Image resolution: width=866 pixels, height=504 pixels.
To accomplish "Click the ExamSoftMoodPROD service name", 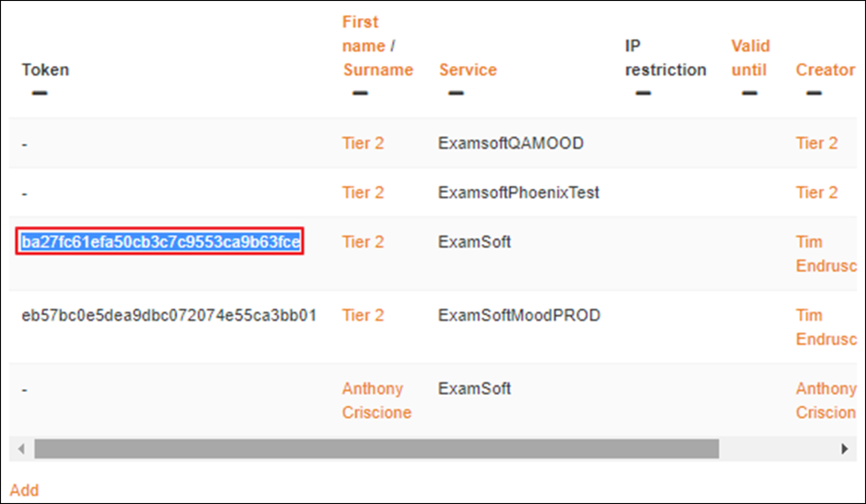I will [x=519, y=315].
